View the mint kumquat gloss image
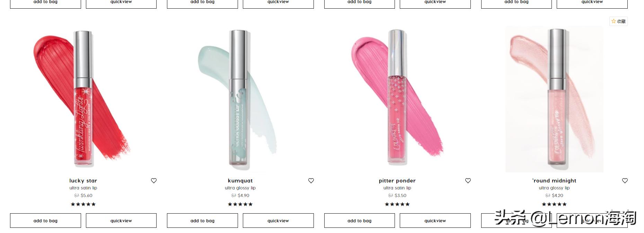Image resolution: width=644 pixels, height=233 pixels. pos(240,99)
